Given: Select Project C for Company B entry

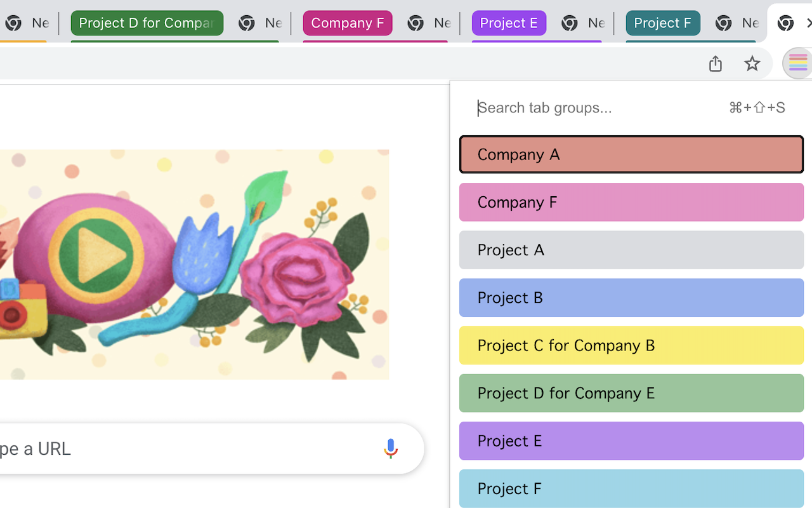Looking at the screenshot, I should (631, 345).
